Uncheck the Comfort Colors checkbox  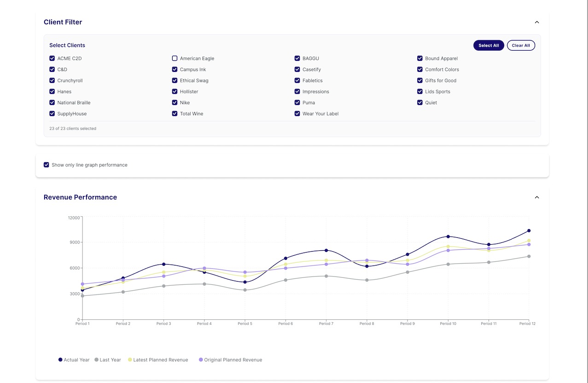[x=420, y=70]
